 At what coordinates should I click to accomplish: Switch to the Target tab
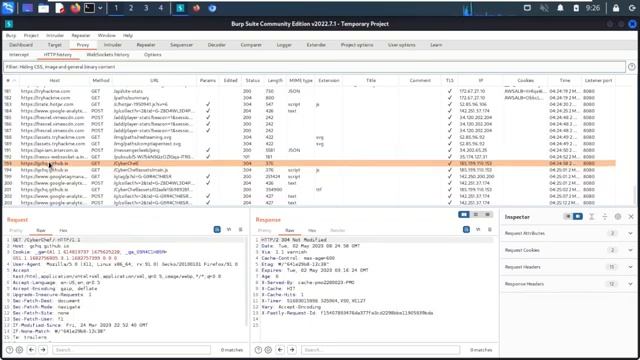(55, 45)
